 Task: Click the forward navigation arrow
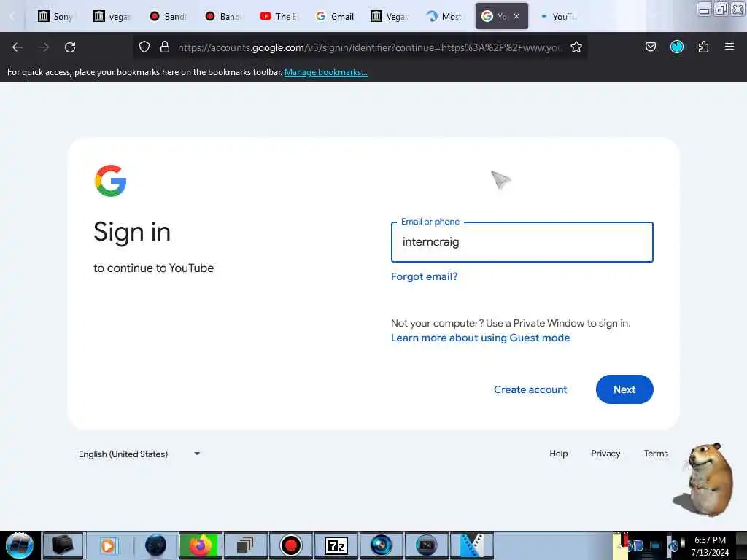(44, 47)
